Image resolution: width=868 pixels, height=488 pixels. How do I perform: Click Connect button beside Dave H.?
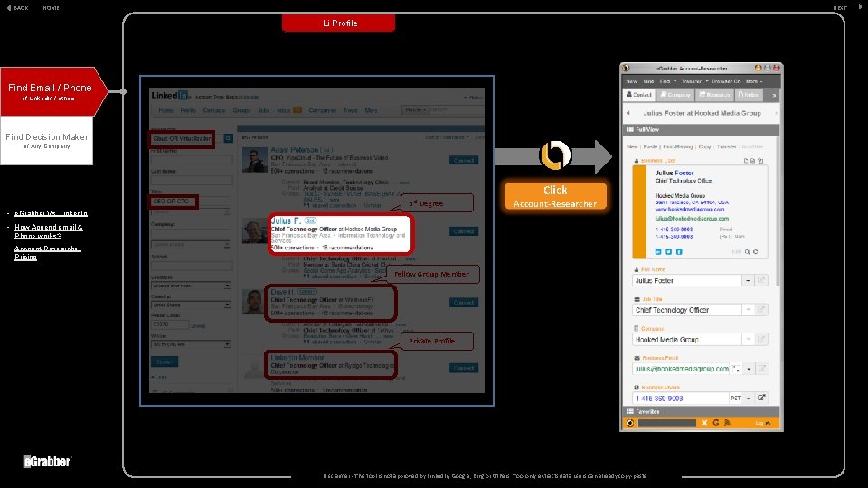tap(463, 302)
